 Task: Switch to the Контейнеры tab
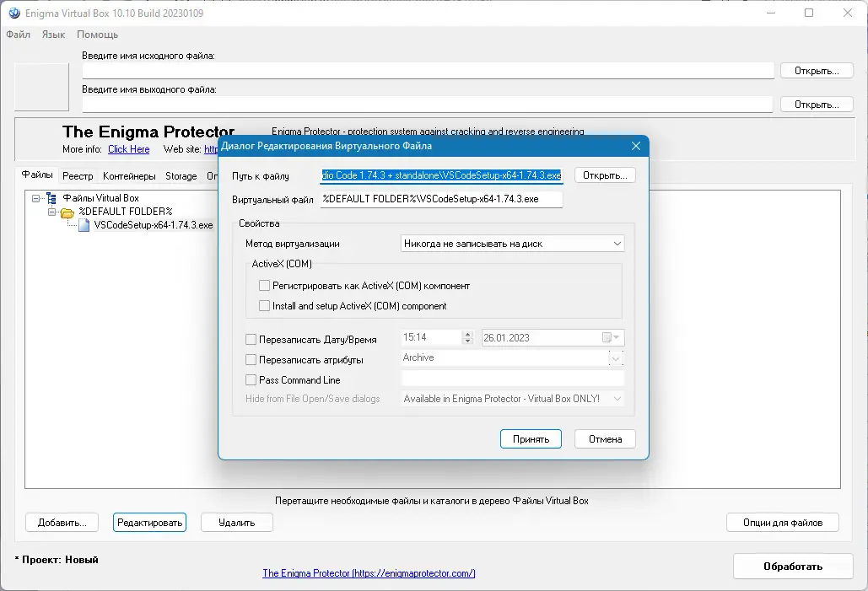click(x=129, y=176)
